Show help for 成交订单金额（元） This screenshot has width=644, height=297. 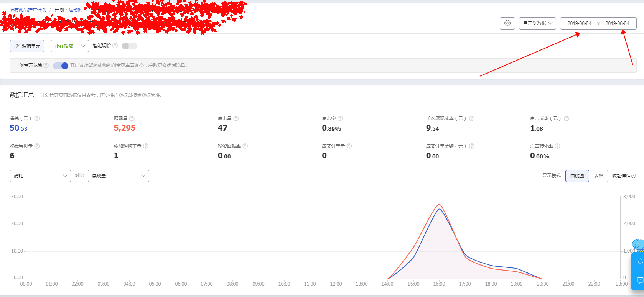[x=472, y=146]
